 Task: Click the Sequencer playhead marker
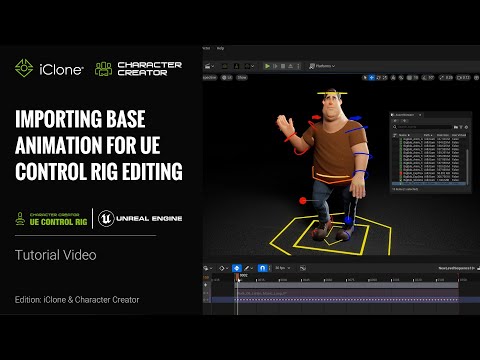(x=237, y=277)
